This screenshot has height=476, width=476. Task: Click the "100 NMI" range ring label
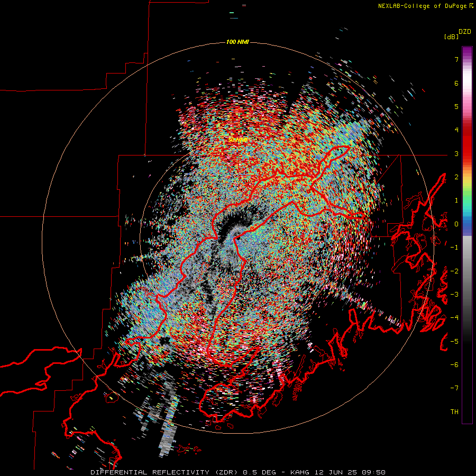pos(237,42)
